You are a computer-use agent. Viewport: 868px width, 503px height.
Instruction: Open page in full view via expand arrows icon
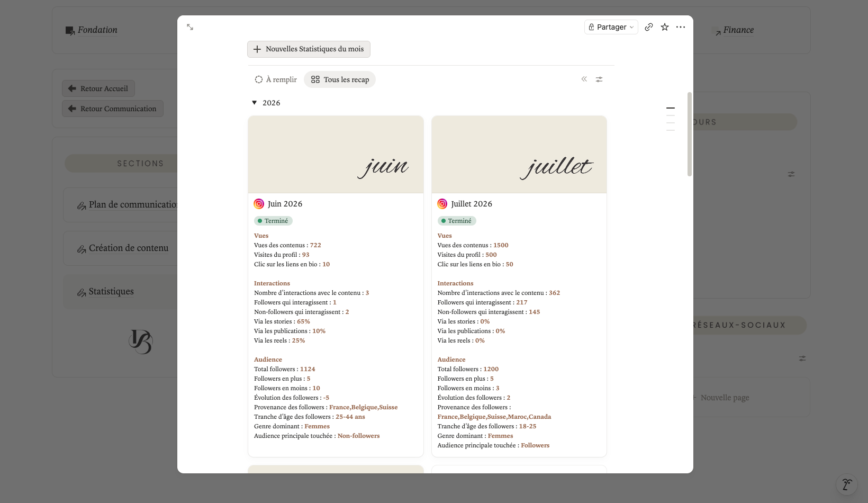(x=190, y=27)
